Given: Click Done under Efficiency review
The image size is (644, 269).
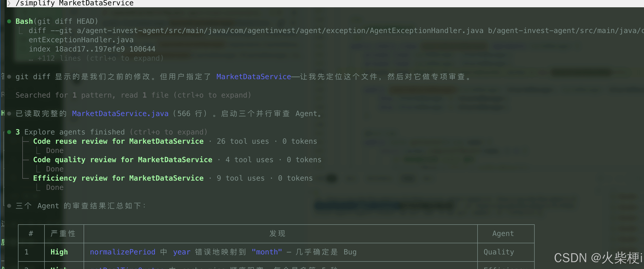Looking at the screenshot, I should point(55,188).
